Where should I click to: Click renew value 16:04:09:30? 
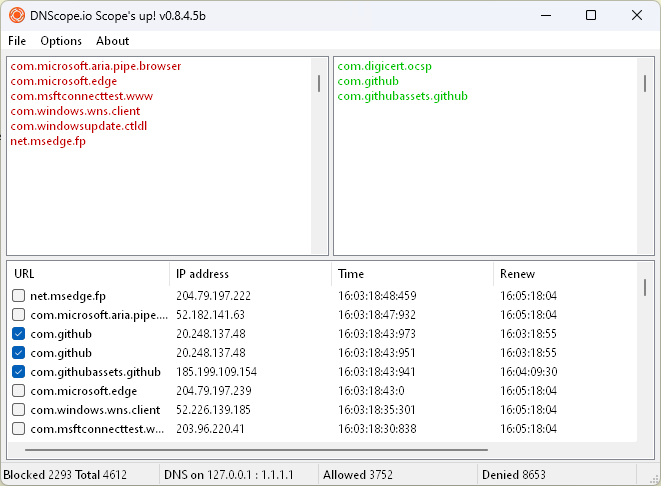529,371
